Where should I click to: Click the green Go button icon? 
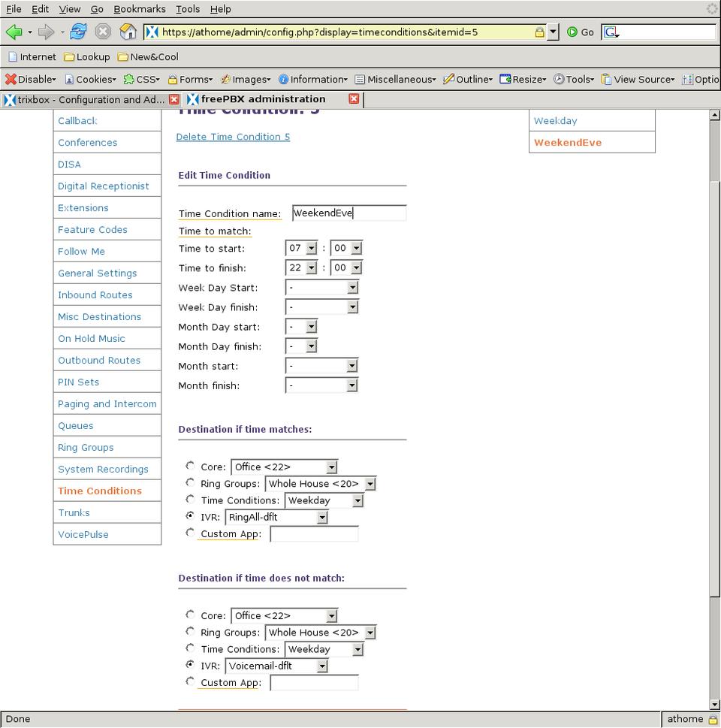coord(573,32)
